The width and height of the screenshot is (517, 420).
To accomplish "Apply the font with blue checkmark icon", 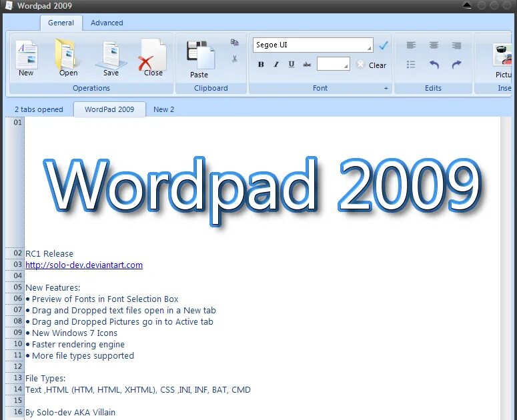I will (x=384, y=45).
